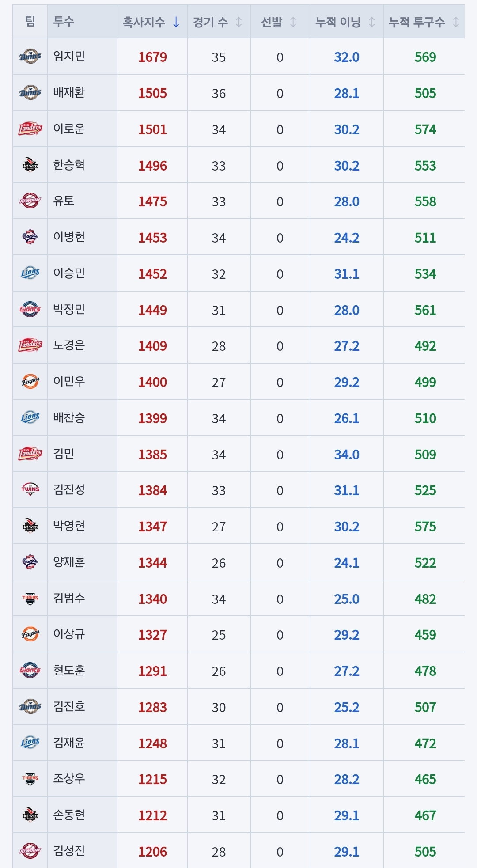Click 박영현's 혹사지수 value 1347

152,527
